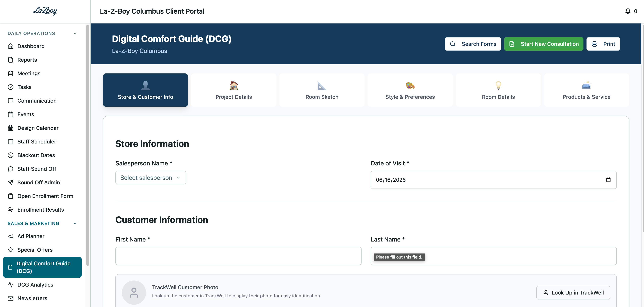Screen dimensions: 644x307
Task: Open the Staff Scheduler sidebar link
Action: [x=42, y=142]
